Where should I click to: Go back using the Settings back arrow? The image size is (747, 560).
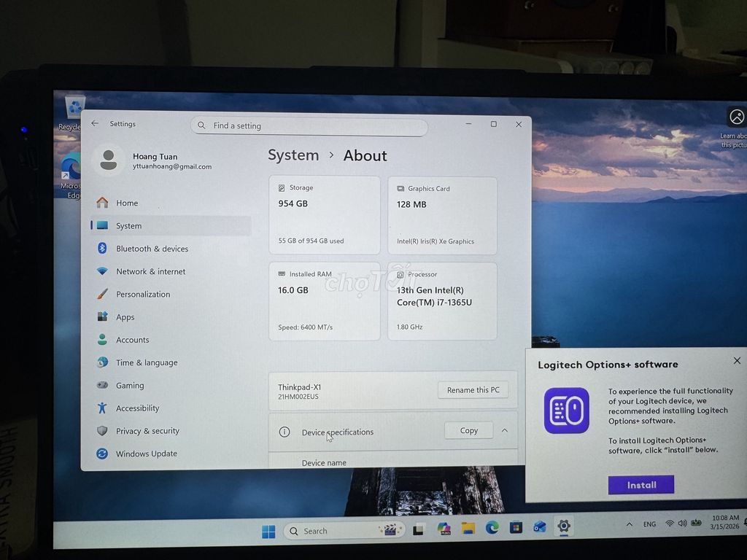pyautogui.click(x=95, y=123)
